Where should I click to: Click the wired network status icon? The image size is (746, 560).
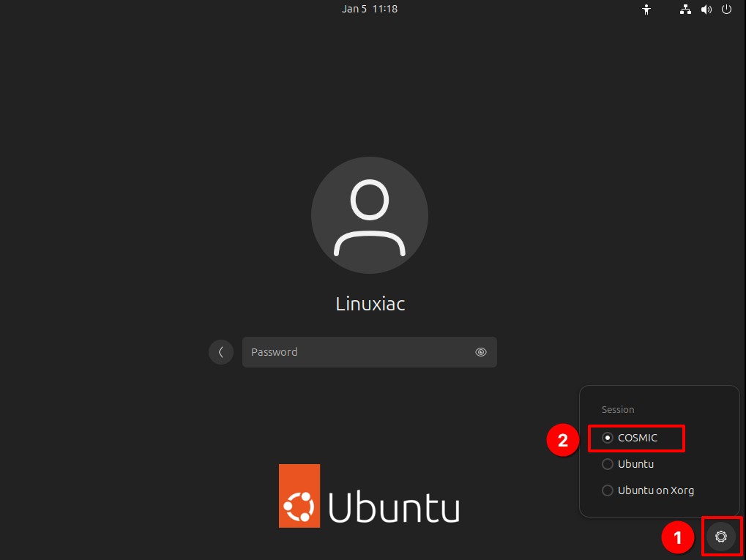(685, 10)
